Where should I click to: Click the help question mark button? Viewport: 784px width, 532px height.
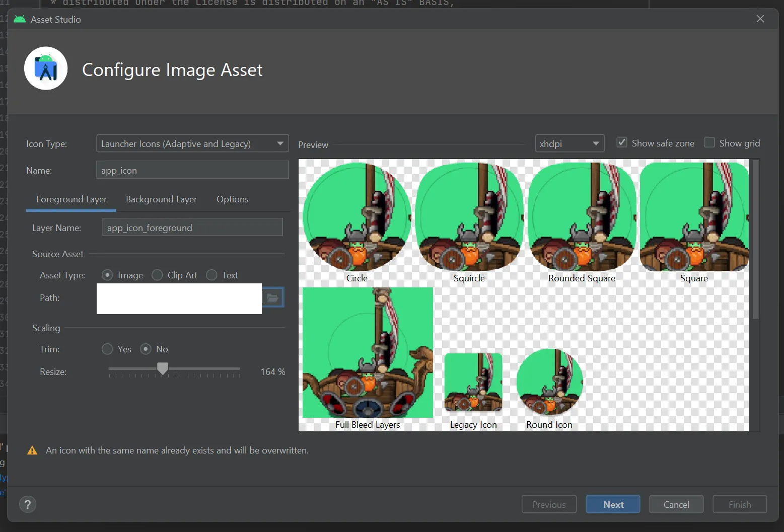[x=28, y=504]
